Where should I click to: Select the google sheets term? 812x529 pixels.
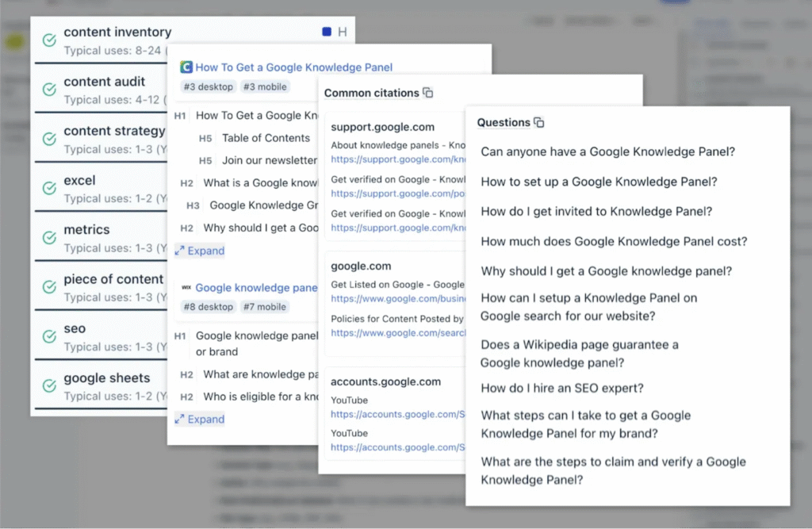[107, 378]
